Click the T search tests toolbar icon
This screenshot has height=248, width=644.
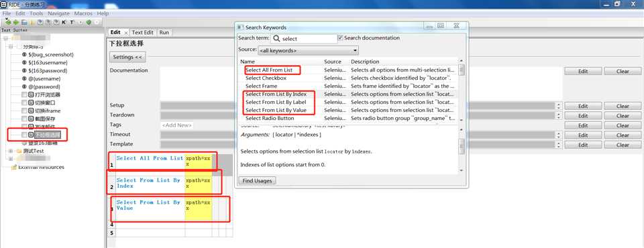[72, 22]
